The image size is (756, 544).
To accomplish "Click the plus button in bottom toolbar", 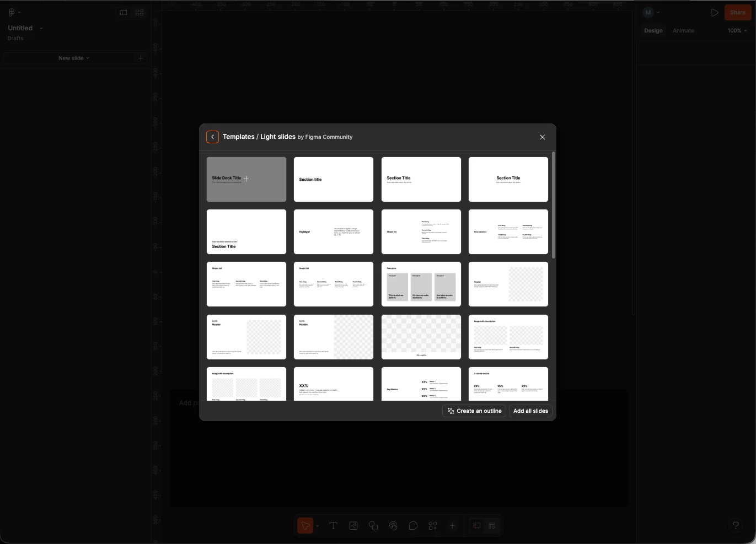I will tap(452, 526).
